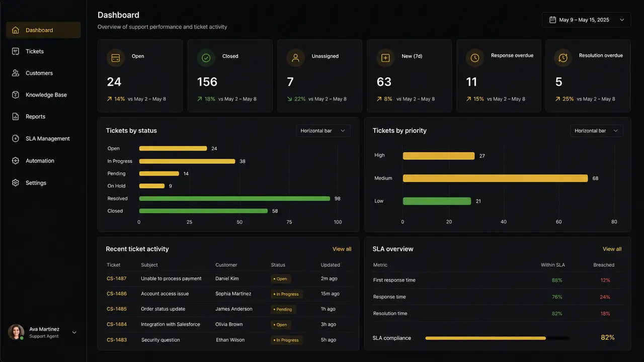Click the Settings cog icon

16,183
